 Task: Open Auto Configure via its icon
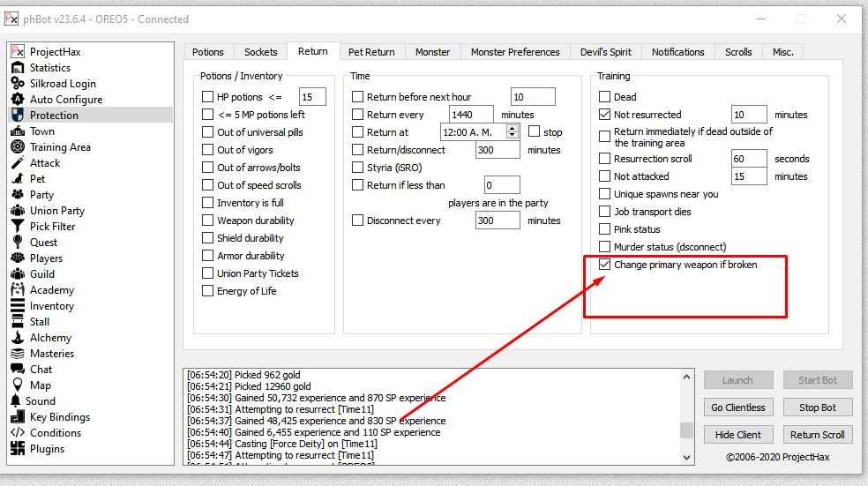coord(18,100)
